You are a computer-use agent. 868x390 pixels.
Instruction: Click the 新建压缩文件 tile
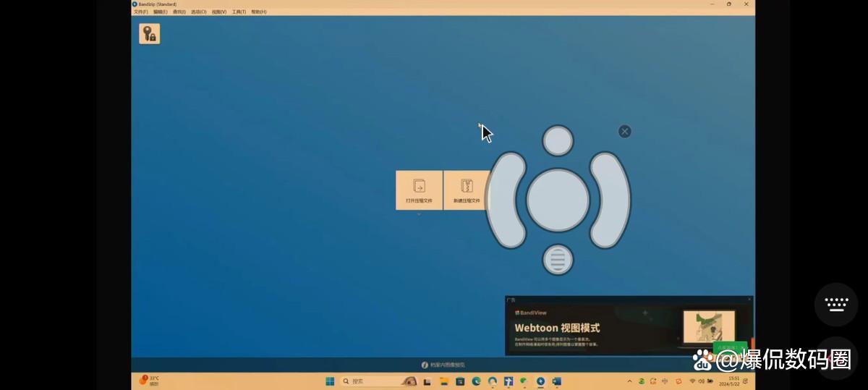[466, 190]
